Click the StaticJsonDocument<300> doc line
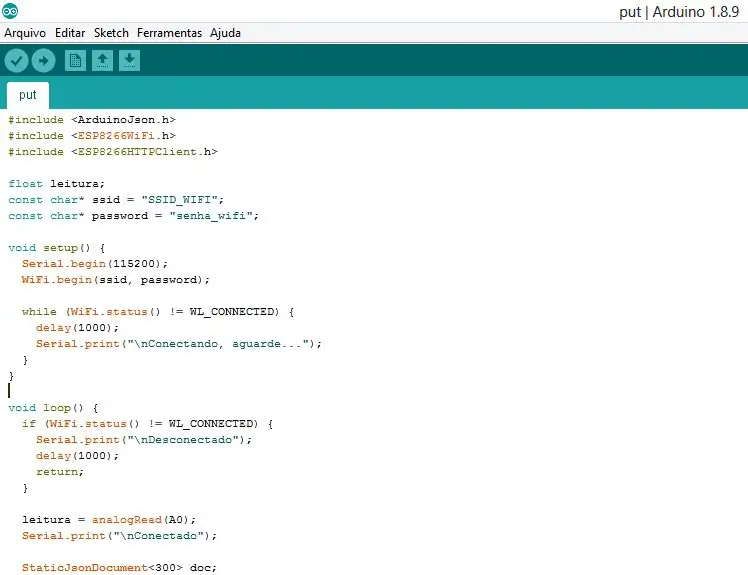The width and height of the screenshot is (748, 575). coord(119,568)
